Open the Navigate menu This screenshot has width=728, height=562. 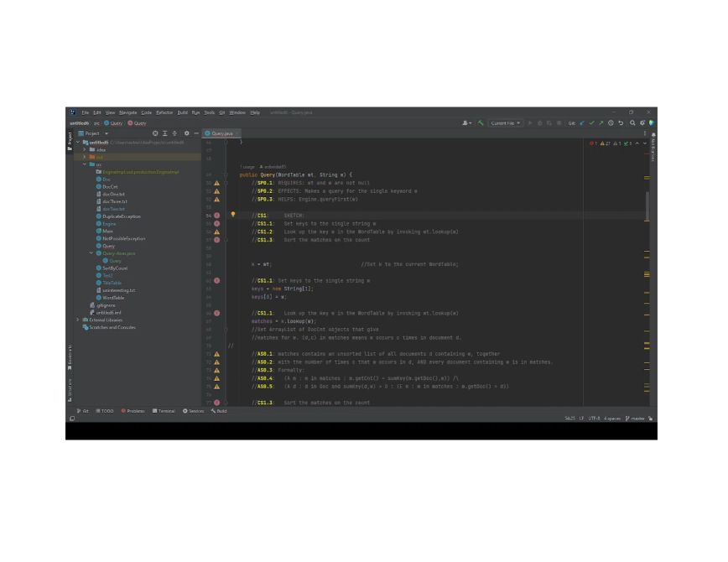(127, 112)
